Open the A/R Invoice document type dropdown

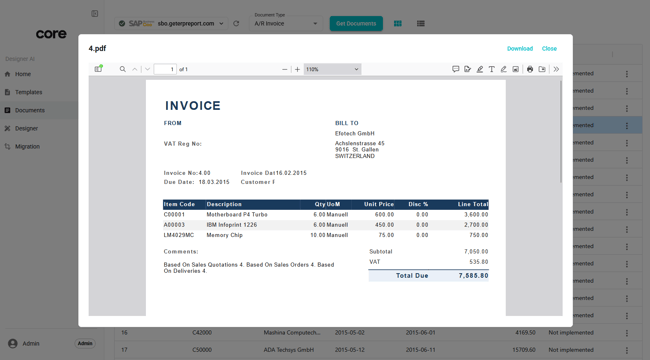pos(286,23)
